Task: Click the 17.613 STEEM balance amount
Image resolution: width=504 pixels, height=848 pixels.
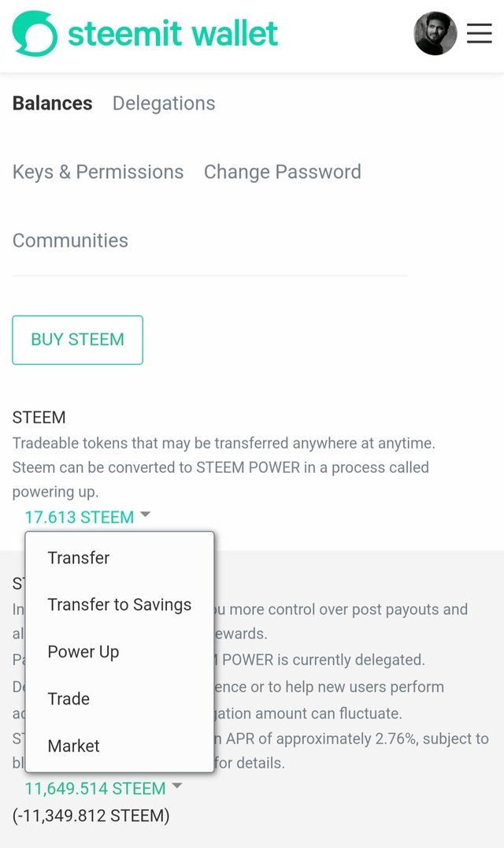Action: (x=80, y=517)
